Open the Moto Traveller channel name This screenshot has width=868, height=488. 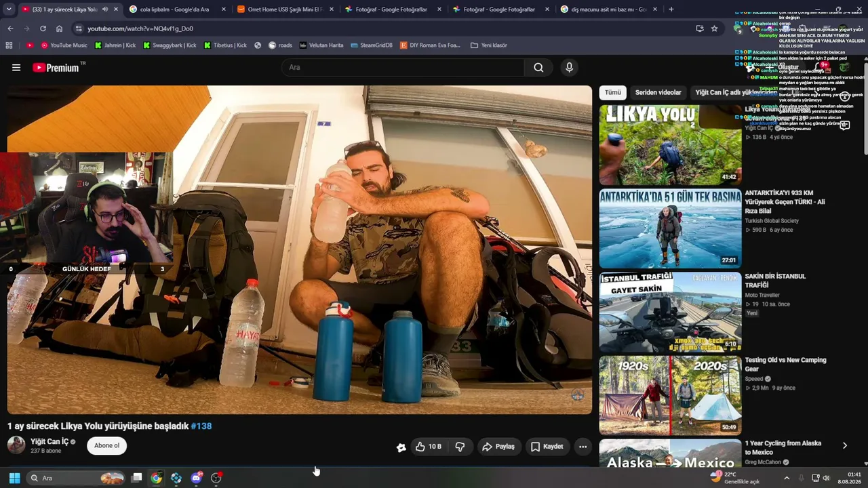762,296
